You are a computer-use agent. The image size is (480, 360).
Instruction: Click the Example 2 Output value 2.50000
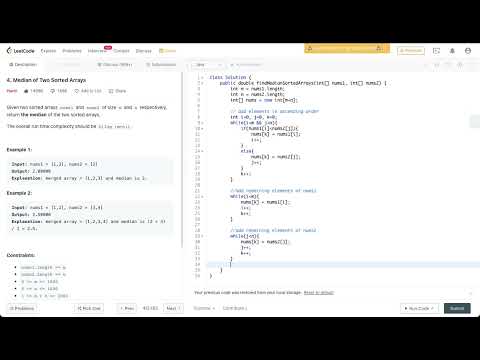pos(41,214)
